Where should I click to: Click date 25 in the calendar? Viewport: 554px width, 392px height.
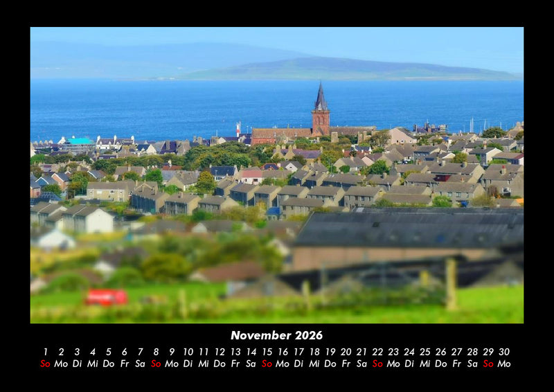point(425,352)
